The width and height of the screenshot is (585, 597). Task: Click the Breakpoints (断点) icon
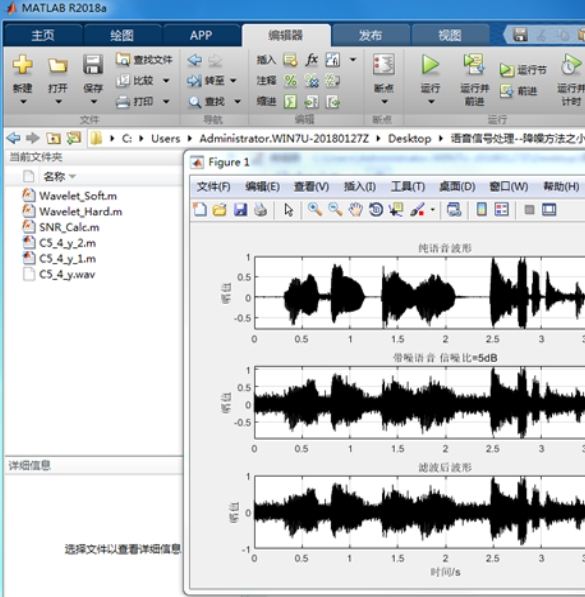coord(383,64)
